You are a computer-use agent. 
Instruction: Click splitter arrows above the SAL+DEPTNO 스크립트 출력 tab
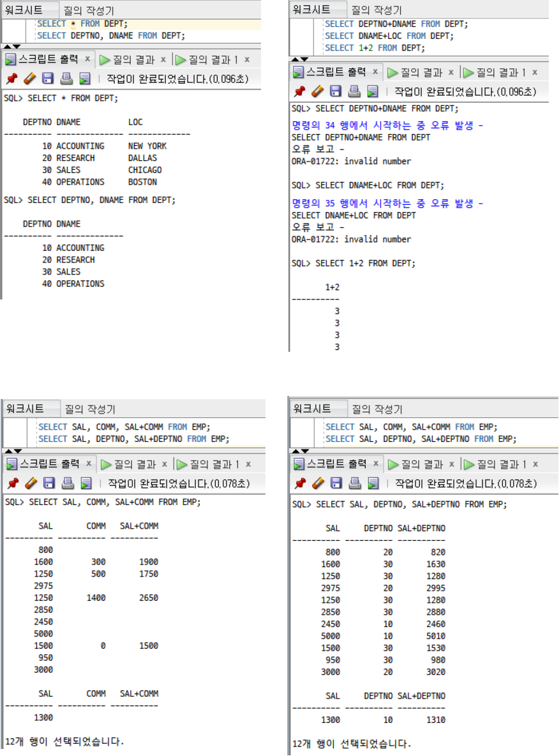pos(300,451)
